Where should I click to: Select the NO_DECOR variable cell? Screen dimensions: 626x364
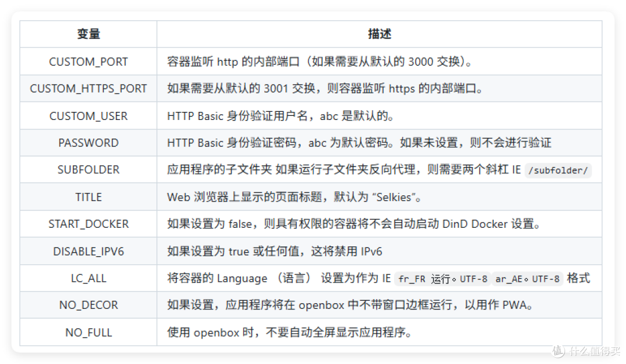(88, 305)
